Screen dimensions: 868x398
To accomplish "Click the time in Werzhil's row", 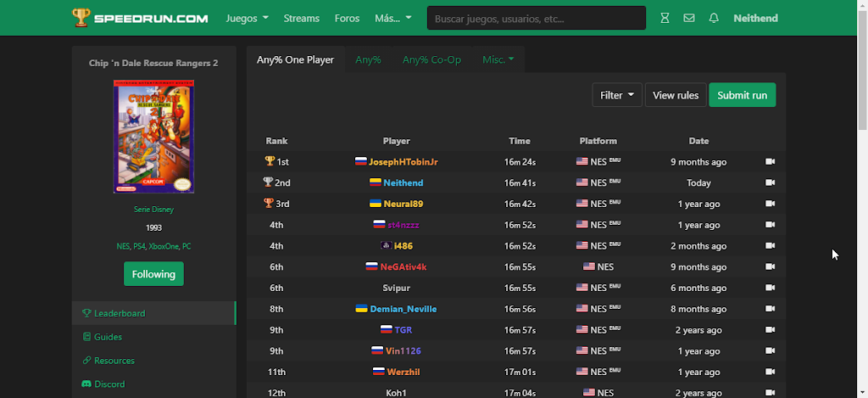I will click(520, 373).
